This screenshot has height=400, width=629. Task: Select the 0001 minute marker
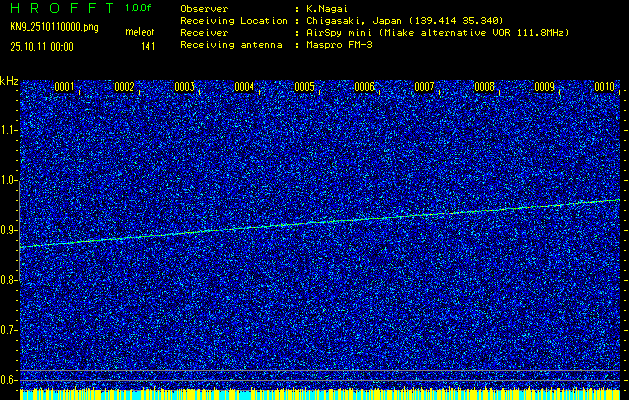(64, 87)
